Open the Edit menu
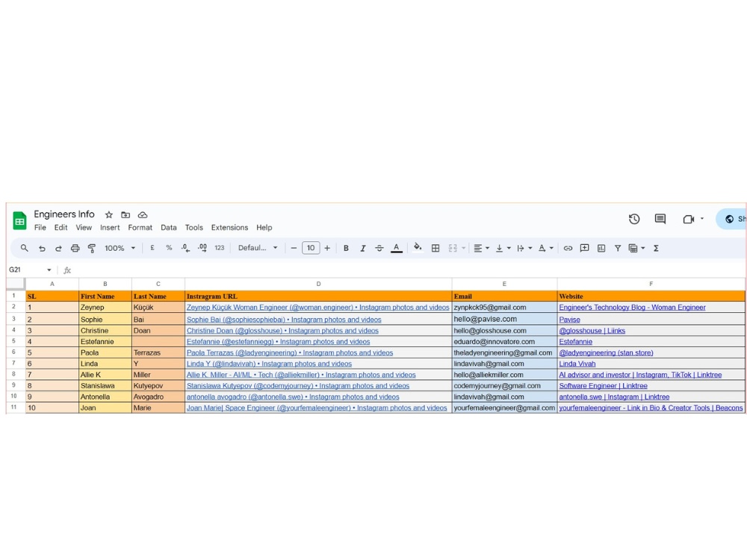Viewport: 747px width, 560px height. [x=61, y=228]
